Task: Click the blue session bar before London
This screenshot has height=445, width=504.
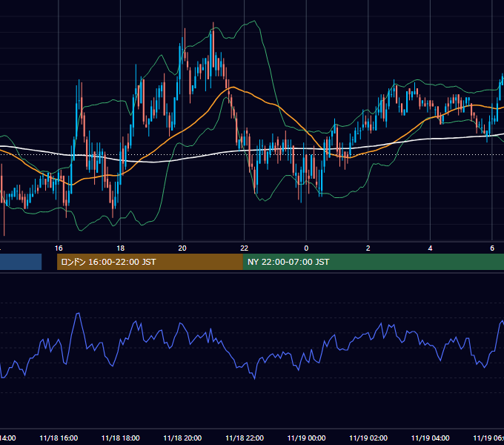Action: (21, 262)
